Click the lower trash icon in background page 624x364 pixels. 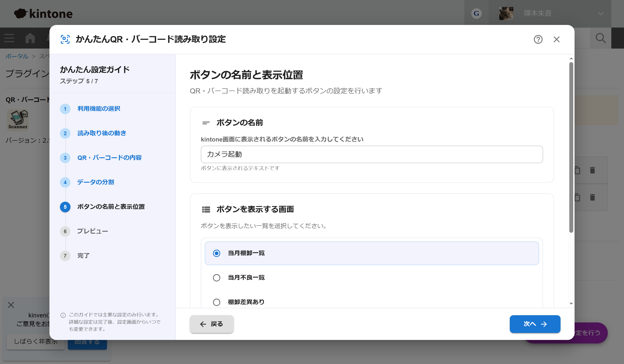click(x=592, y=197)
